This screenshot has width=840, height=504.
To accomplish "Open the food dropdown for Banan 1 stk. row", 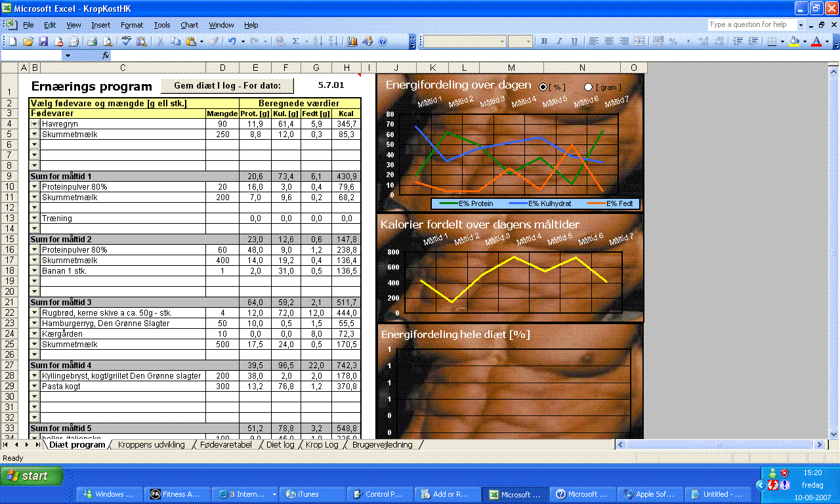I will (x=34, y=271).
